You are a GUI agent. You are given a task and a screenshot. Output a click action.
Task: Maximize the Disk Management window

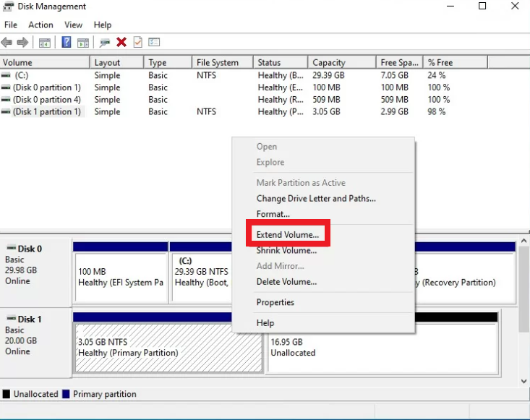click(x=482, y=6)
